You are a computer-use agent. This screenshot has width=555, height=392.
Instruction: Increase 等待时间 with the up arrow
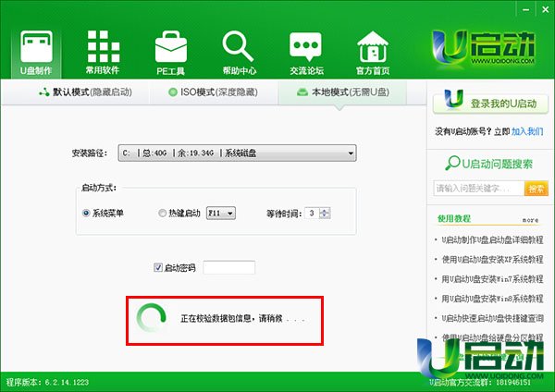point(325,210)
